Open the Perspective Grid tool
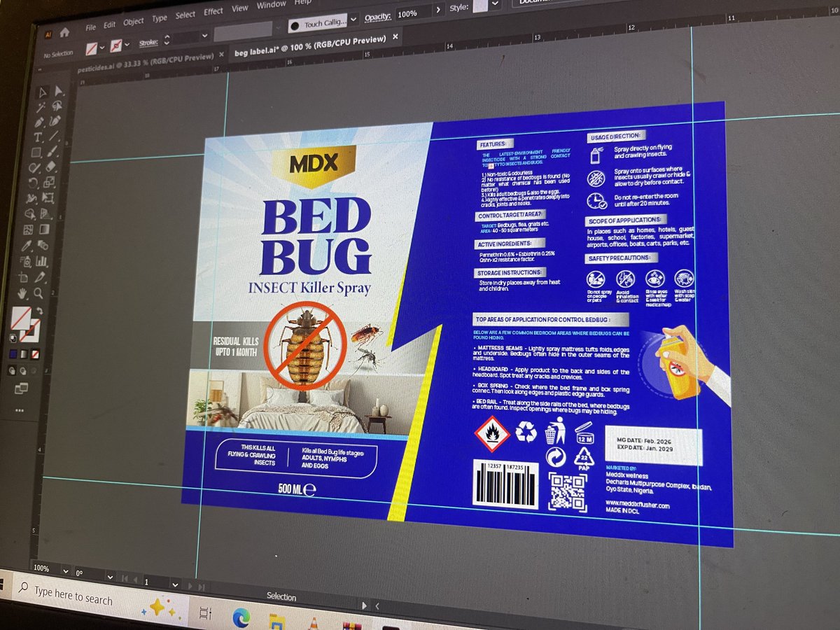Screen dimensions: 840x630 point(45,213)
